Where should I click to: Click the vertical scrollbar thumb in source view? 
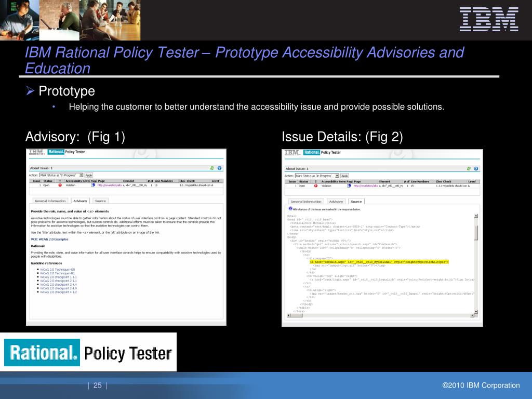click(x=476, y=233)
